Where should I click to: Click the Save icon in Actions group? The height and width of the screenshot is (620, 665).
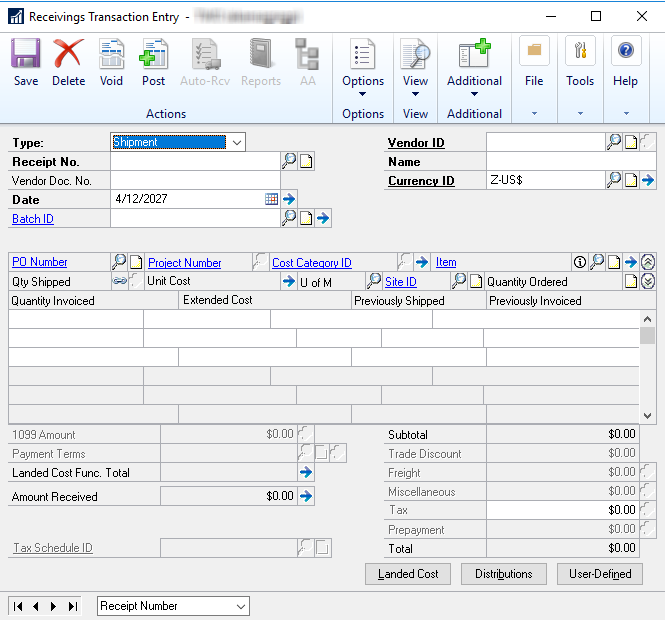[26, 62]
